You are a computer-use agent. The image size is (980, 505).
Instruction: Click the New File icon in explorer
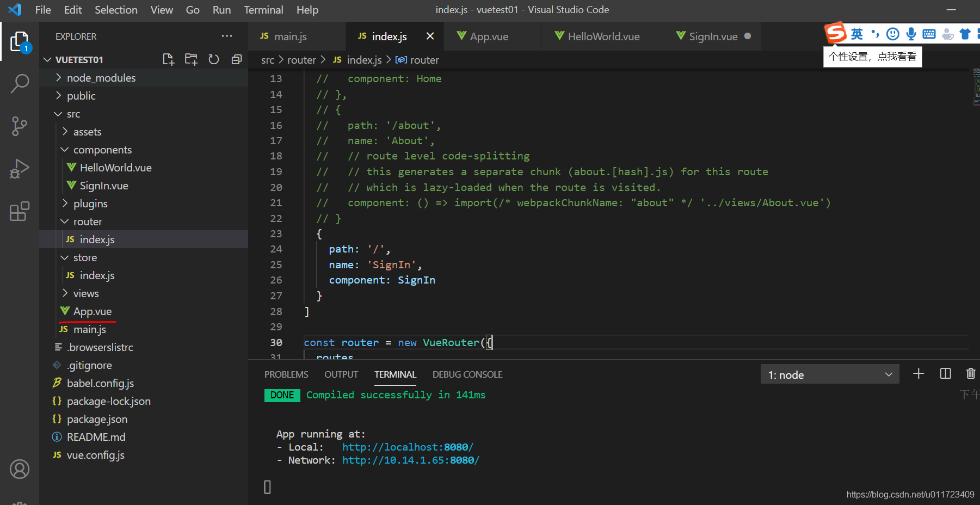tap(168, 59)
